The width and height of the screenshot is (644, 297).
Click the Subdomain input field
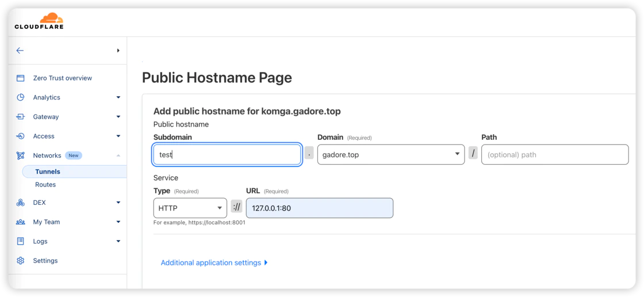(x=227, y=155)
